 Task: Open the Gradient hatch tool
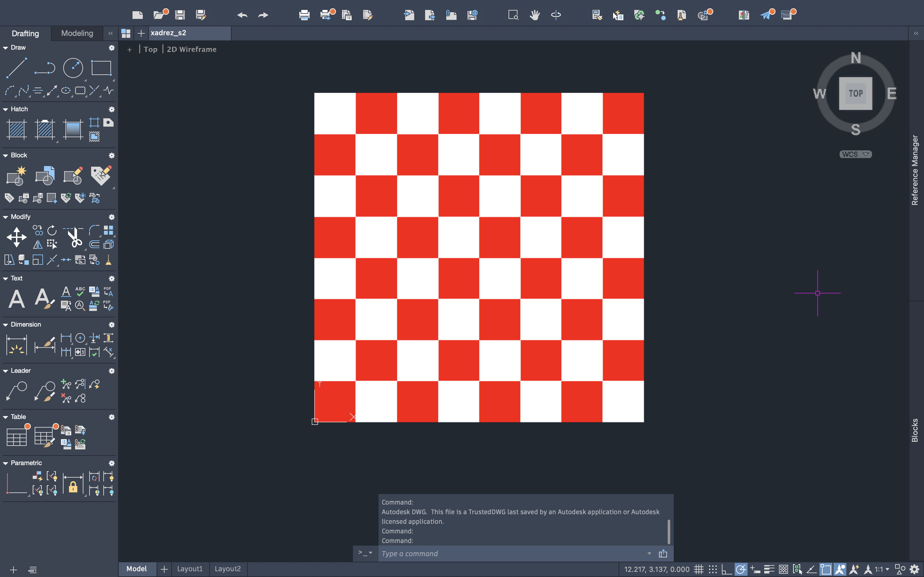point(73,130)
